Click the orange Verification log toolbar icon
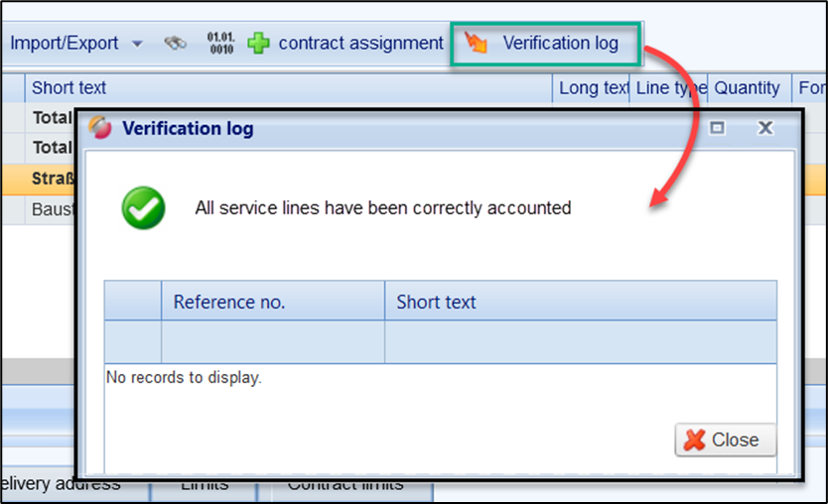The image size is (828, 504). click(x=477, y=44)
